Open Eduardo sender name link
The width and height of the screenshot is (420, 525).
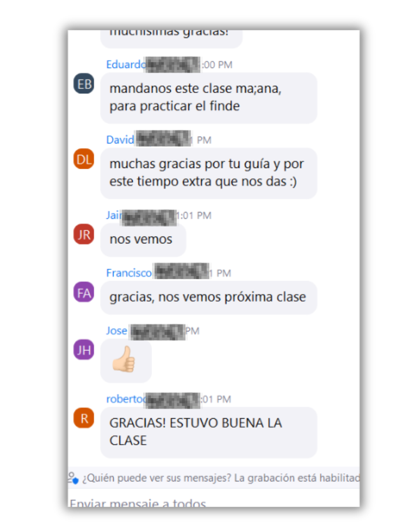[126, 64]
